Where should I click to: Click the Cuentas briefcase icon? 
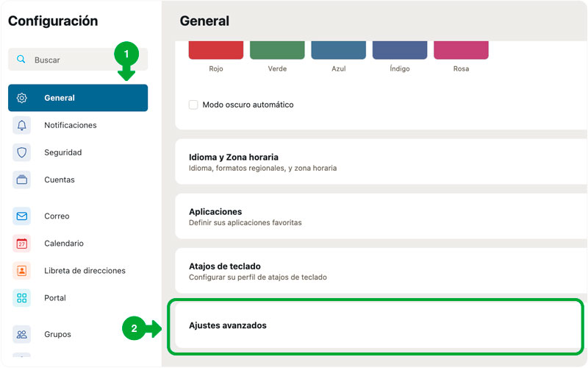[x=22, y=180]
